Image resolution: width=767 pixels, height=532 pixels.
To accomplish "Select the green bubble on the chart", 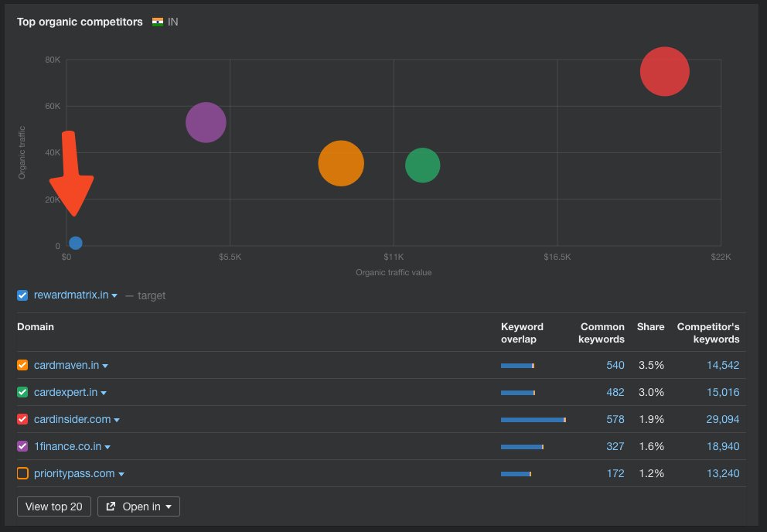I will [423, 165].
